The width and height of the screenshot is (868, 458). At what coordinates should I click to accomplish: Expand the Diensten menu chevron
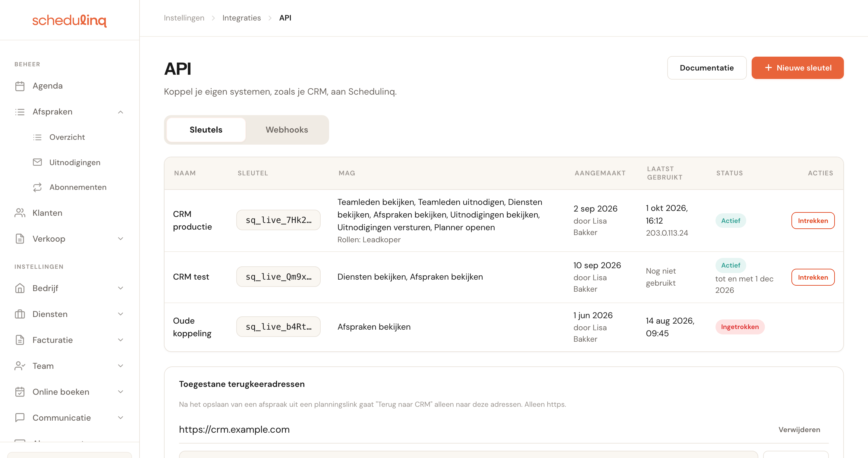pyautogui.click(x=120, y=314)
